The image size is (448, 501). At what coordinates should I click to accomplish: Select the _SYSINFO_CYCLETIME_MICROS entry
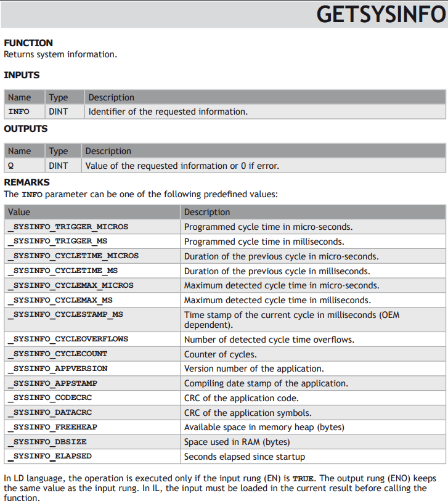click(x=73, y=256)
